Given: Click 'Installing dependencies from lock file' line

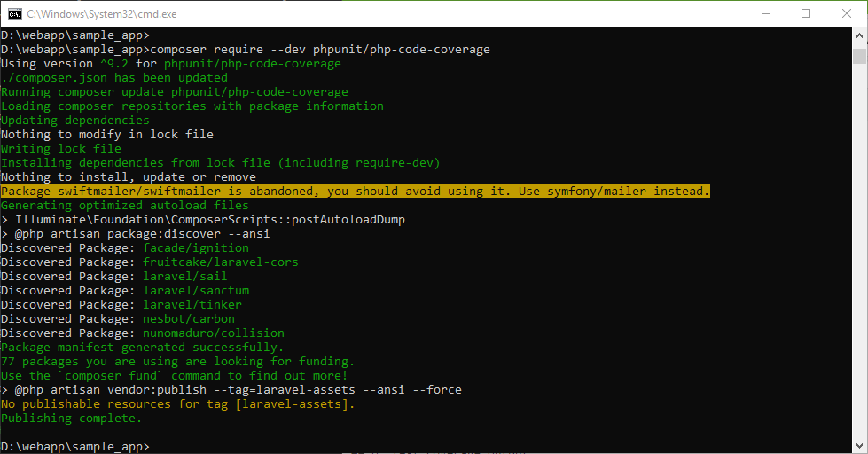Looking at the screenshot, I should pyautogui.click(x=220, y=163).
